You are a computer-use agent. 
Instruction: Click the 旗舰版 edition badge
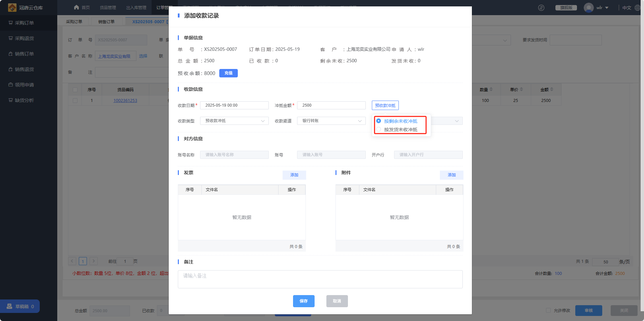pyautogui.click(x=566, y=8)
